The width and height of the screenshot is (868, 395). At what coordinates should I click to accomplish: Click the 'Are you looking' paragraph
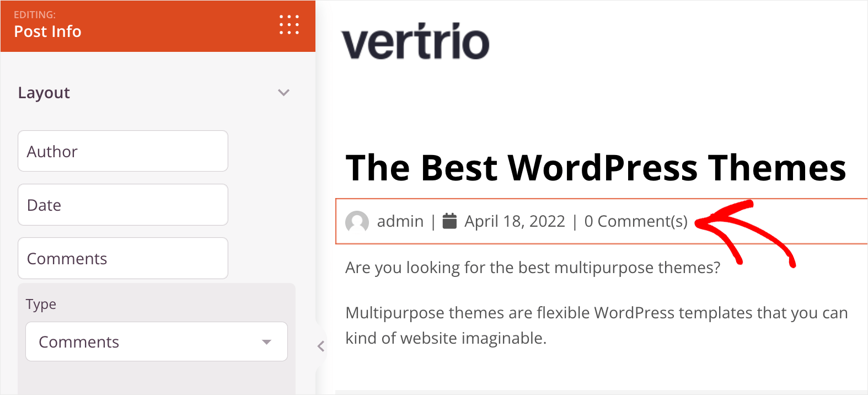[x=533, y=268]
